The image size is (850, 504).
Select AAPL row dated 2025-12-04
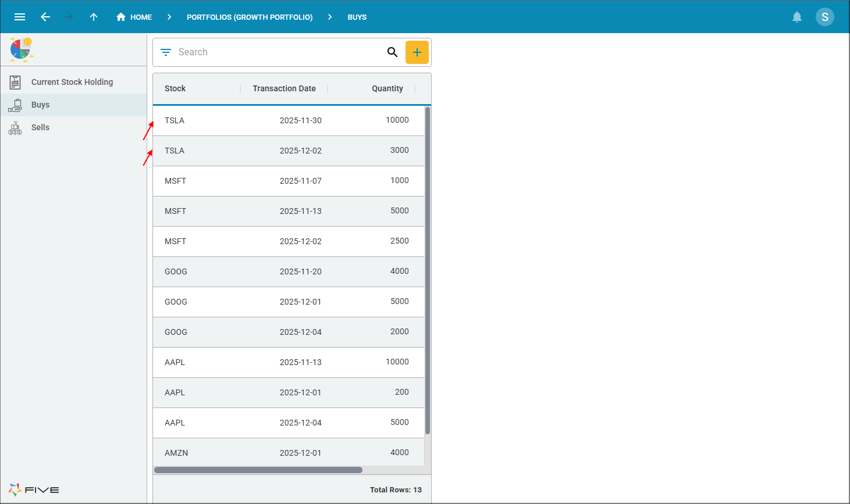[x=289, y=423]
